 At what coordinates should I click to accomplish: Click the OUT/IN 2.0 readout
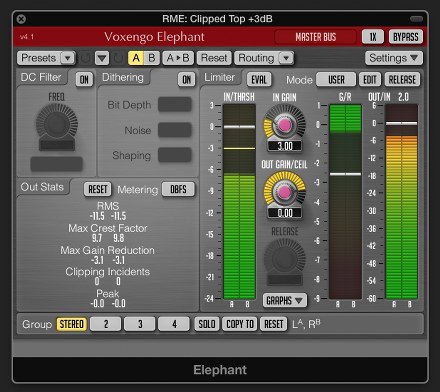(403, 97)
